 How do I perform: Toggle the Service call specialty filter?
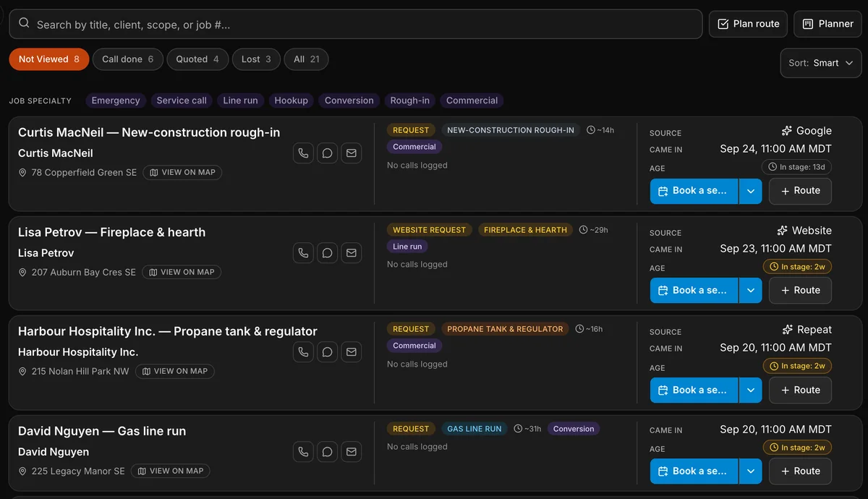tap(182, 101)
